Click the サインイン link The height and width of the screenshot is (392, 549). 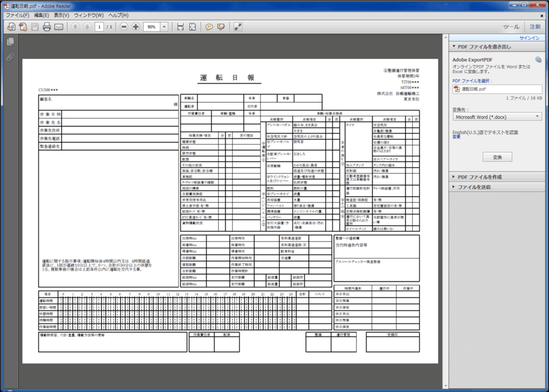coord(529,38)
